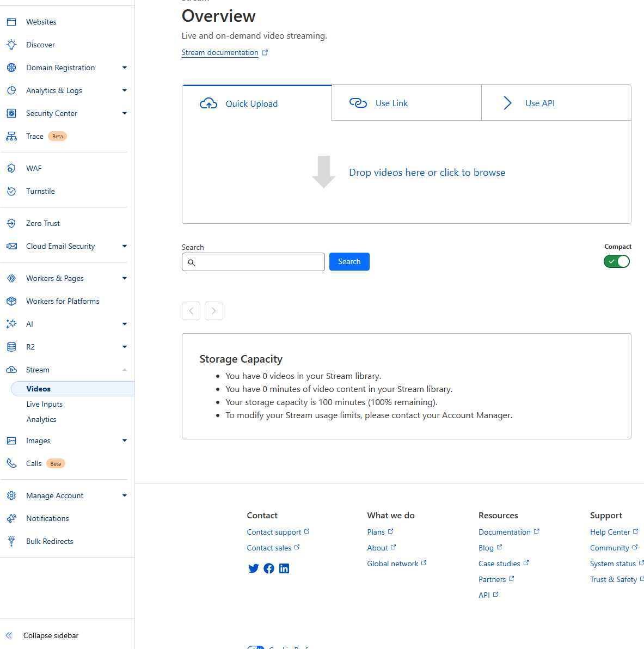644x649 pixels.
Task: Click the Manage Account gear icon
Action: (11, 495)
